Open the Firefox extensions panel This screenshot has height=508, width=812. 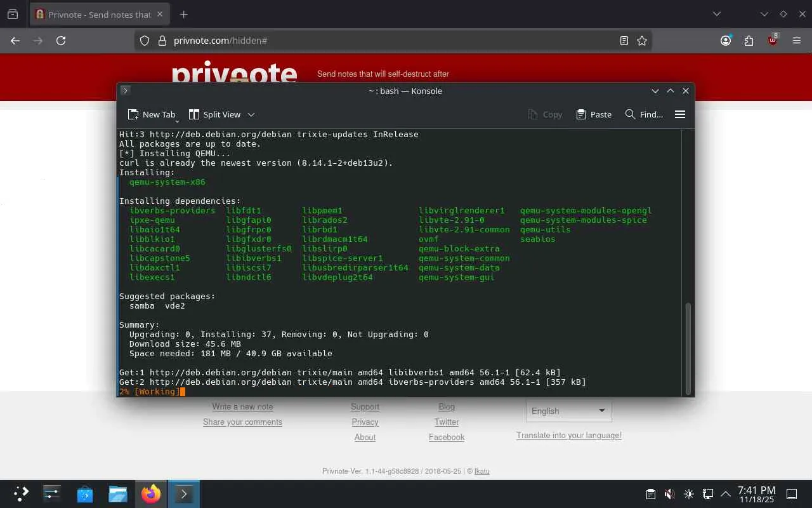click(749, 41)
